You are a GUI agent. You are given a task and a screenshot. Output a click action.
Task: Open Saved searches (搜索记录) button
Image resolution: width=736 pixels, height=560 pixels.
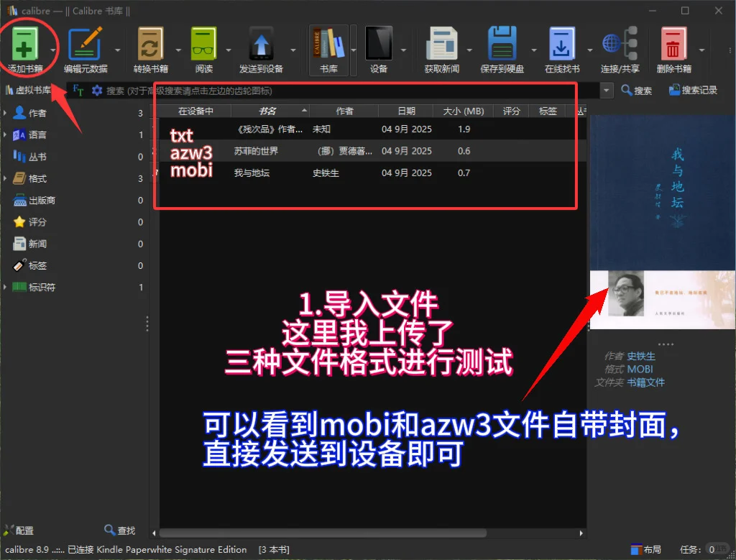693,90
